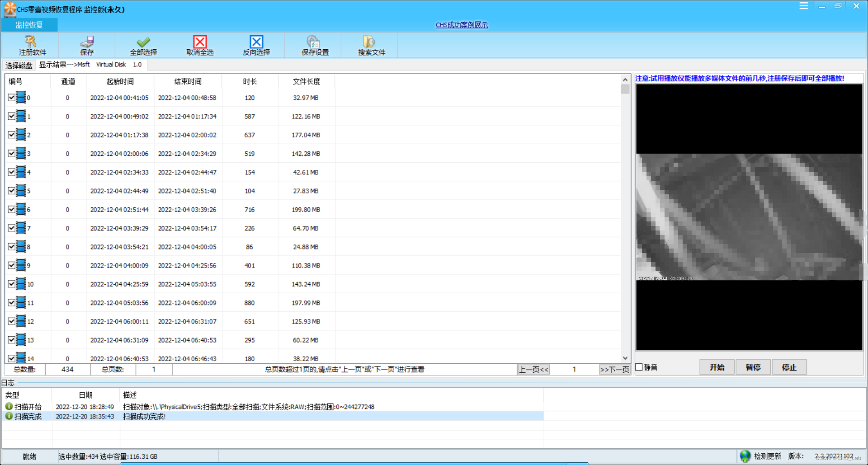Uncheck the checkbox for file row 6
Image resolution: width=868 pixels, height=465 pixels.
[11, 209]
